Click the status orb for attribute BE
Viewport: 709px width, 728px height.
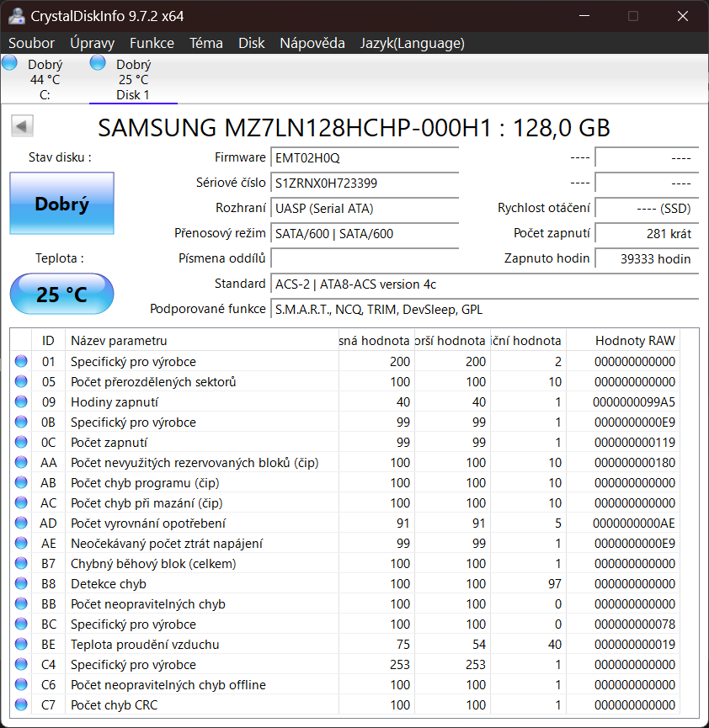tap(22, 645)
